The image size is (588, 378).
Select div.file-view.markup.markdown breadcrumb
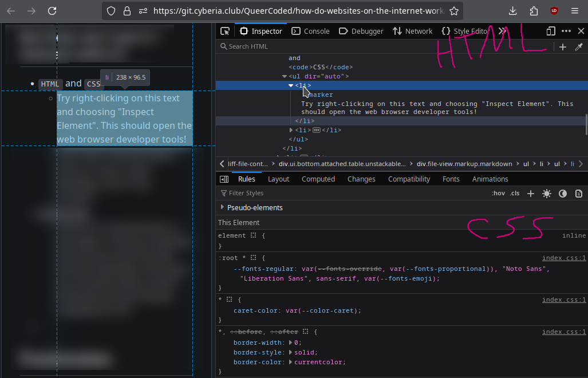[464, 164]
